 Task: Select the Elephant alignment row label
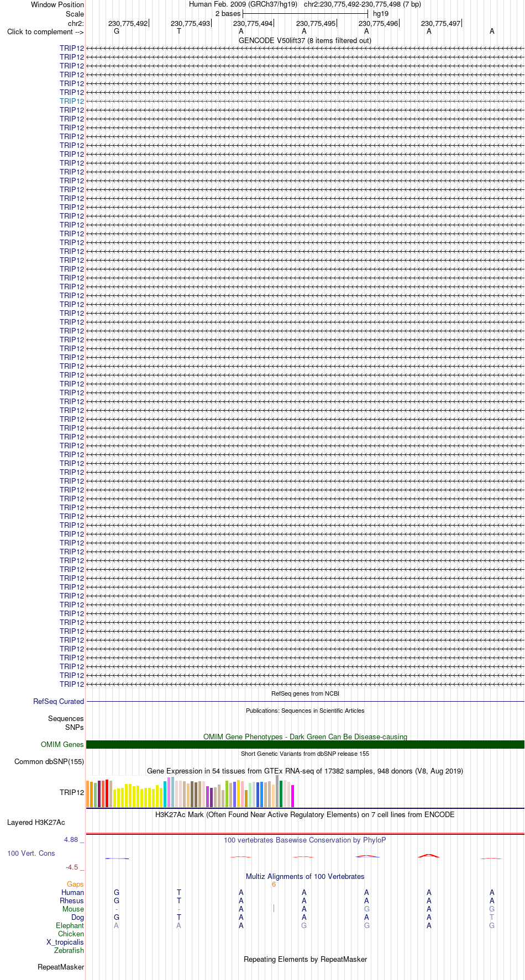tap(70, 925)
